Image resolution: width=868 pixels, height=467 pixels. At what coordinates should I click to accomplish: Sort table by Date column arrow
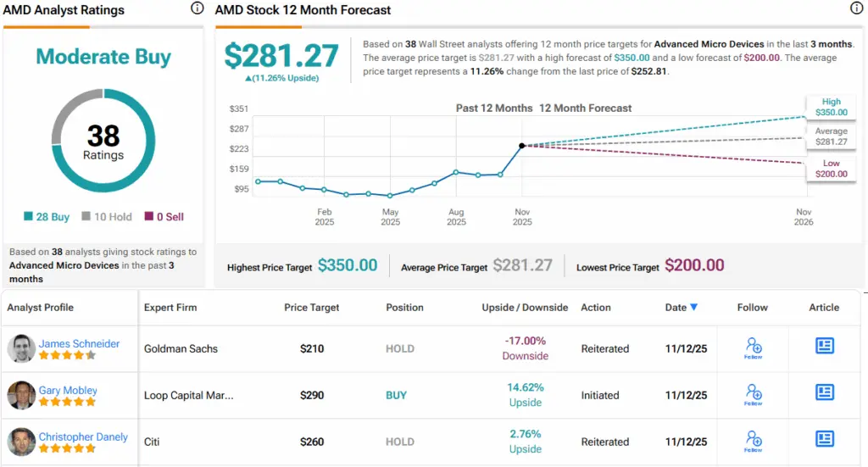click(694, 308)
